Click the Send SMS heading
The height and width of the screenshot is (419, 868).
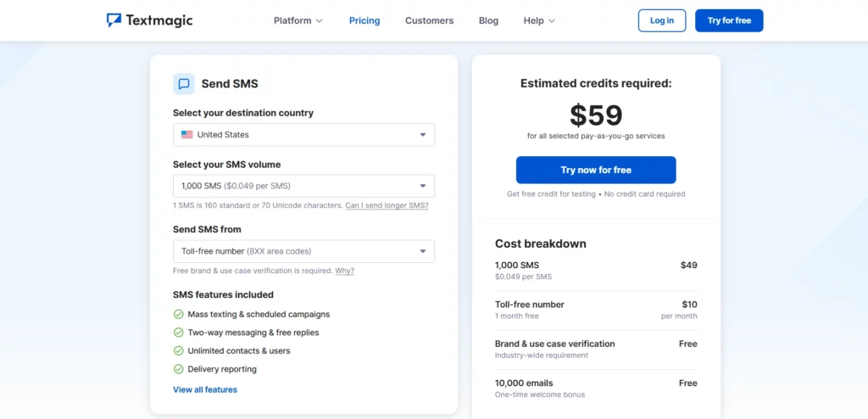pos(230,84)
